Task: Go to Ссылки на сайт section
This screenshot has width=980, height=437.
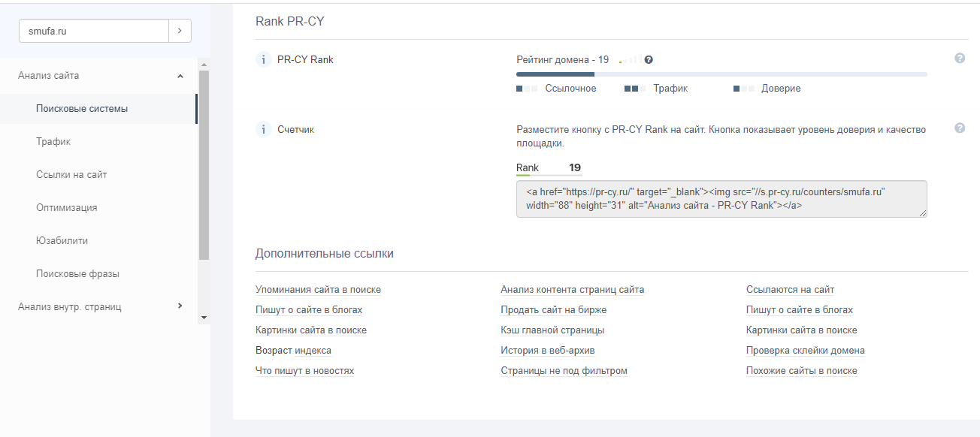Action: pyautogui.click(x=71, y=175)
